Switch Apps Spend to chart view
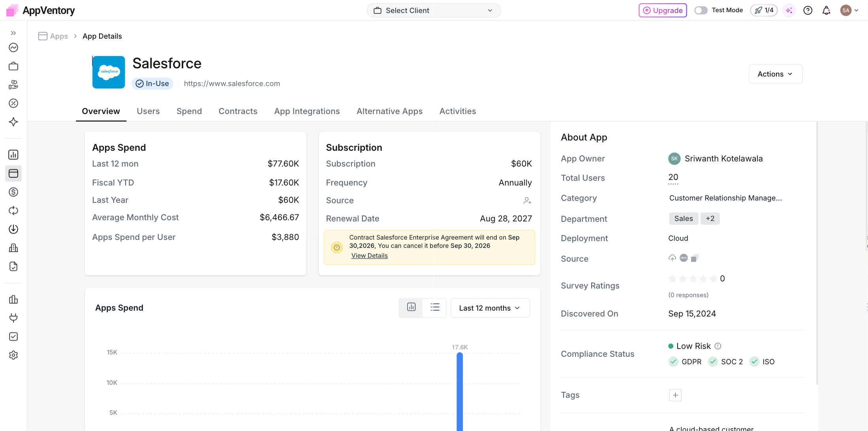 click(411, 307)
